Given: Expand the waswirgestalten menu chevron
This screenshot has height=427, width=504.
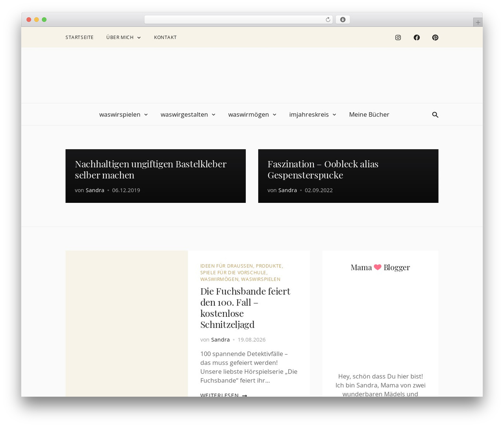Looking at the screenshot, I should tap(213, 115).
